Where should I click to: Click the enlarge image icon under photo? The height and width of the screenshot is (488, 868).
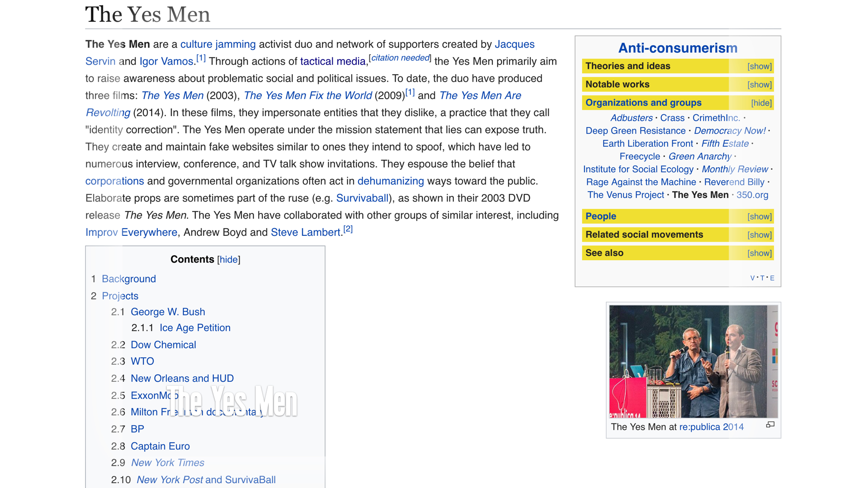point(770,425)
